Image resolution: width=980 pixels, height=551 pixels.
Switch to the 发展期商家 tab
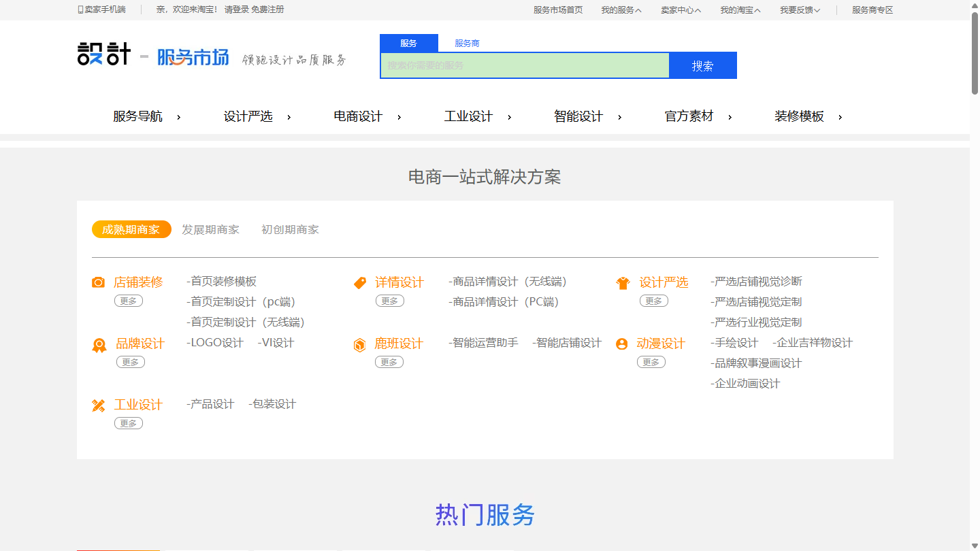tap(210, 229)
